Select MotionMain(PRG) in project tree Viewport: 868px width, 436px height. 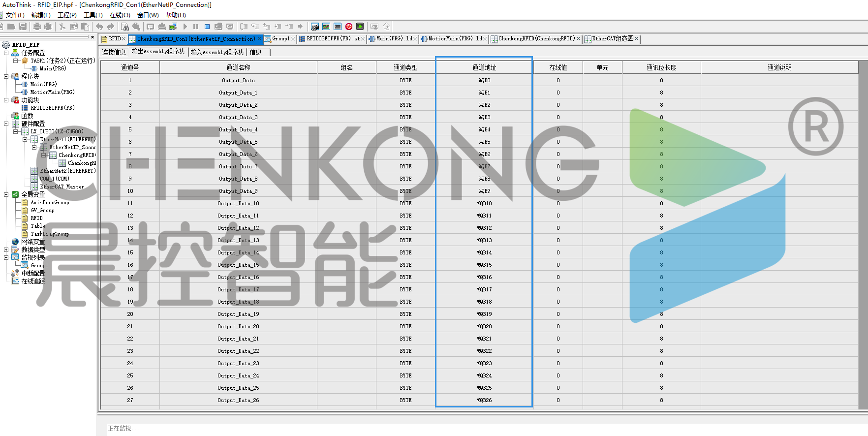(x=52, y=92)
